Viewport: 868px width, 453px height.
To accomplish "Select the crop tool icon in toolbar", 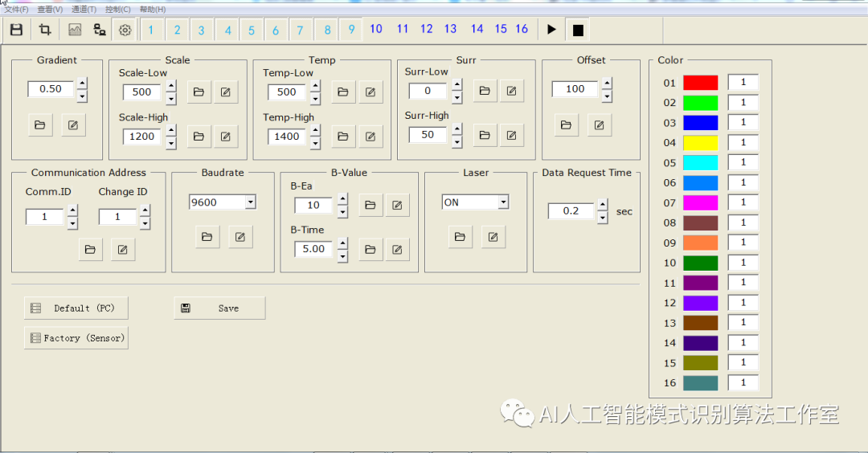I will (45, 30).
